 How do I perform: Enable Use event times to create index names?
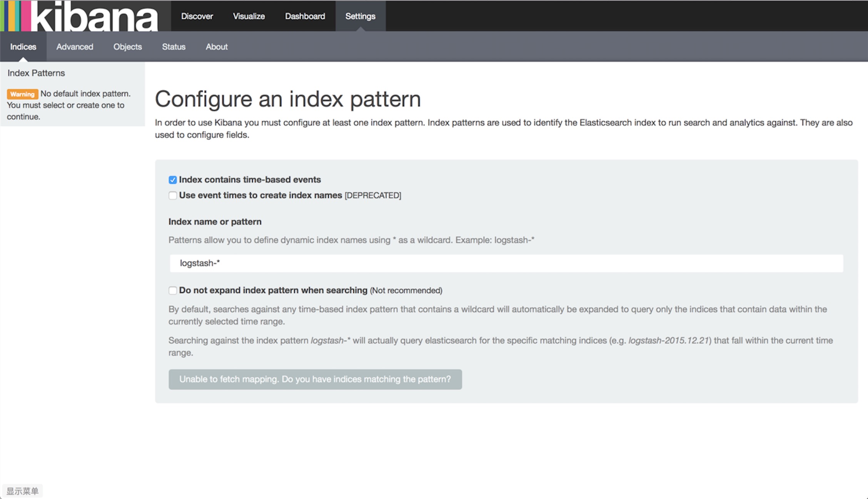(173, 196)
